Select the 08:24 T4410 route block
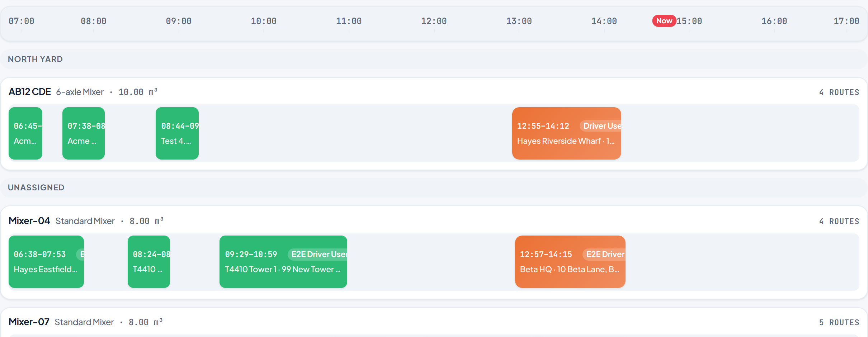The width and height of the screenshot is (868, 337). pyautogui.click(x=149, y=262)
